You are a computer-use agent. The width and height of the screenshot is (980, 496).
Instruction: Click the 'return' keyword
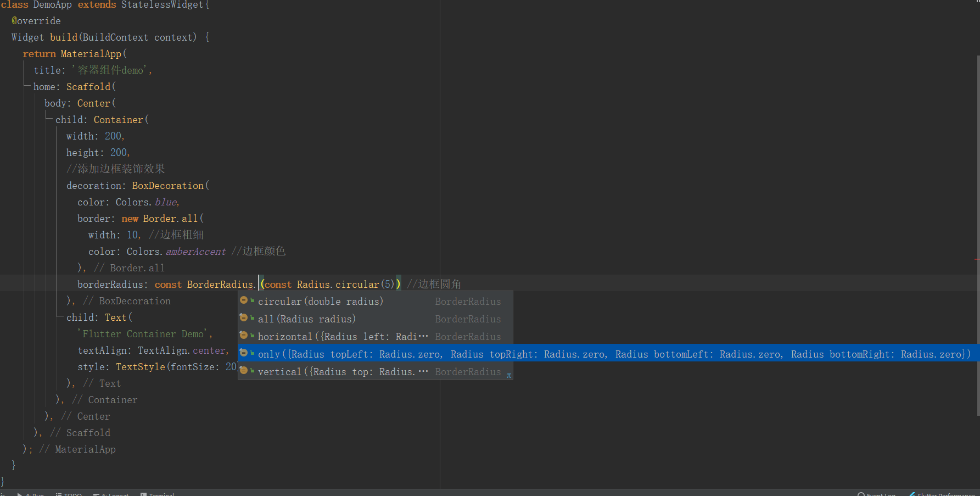(39, 54)
